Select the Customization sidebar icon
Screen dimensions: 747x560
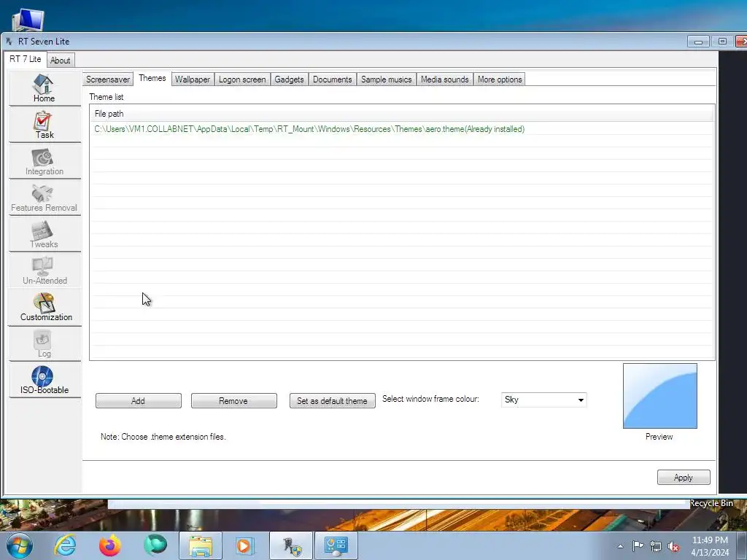(x=44, y=307)
